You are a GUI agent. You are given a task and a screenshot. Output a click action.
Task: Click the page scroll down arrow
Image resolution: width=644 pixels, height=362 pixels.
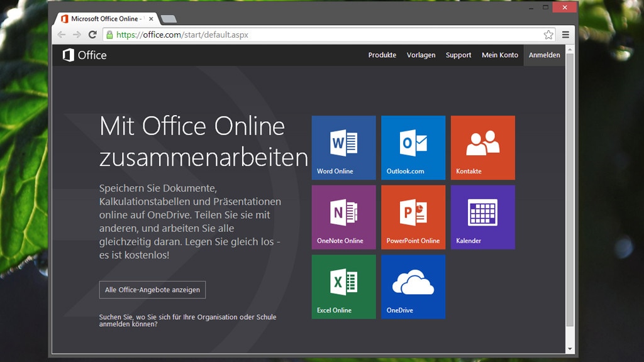pyautogui.click(x=570, y=349)
